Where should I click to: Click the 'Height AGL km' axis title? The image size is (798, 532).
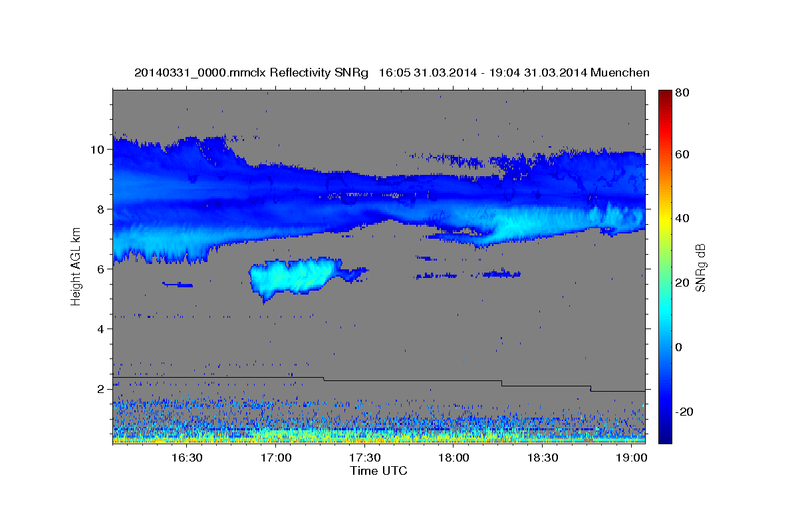point(76,268)
